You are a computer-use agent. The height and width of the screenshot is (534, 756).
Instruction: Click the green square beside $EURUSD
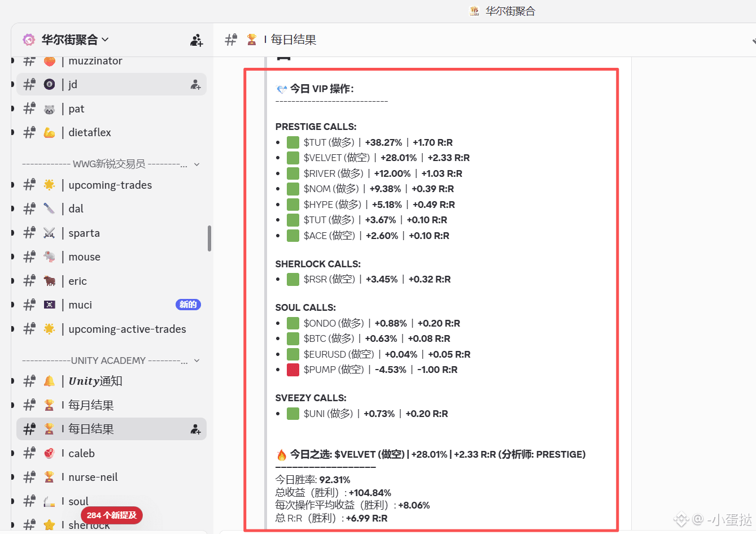[293, 354]
